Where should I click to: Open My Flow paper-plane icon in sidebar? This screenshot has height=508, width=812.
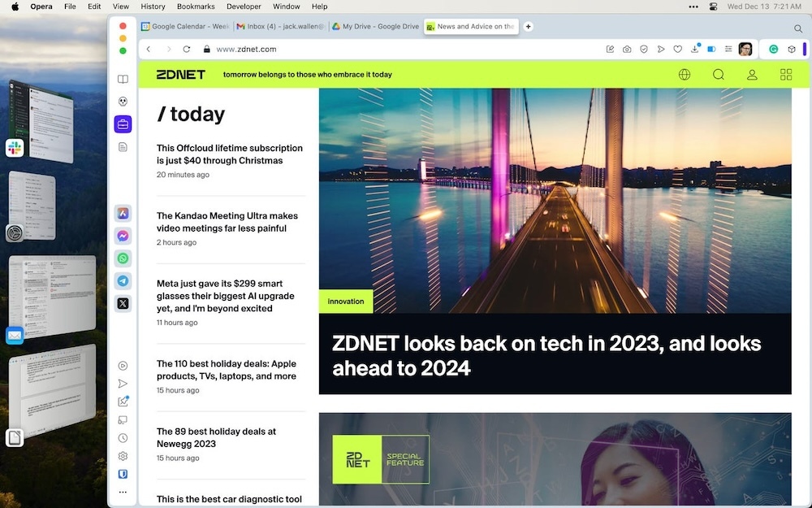click(x=123, y=384)
